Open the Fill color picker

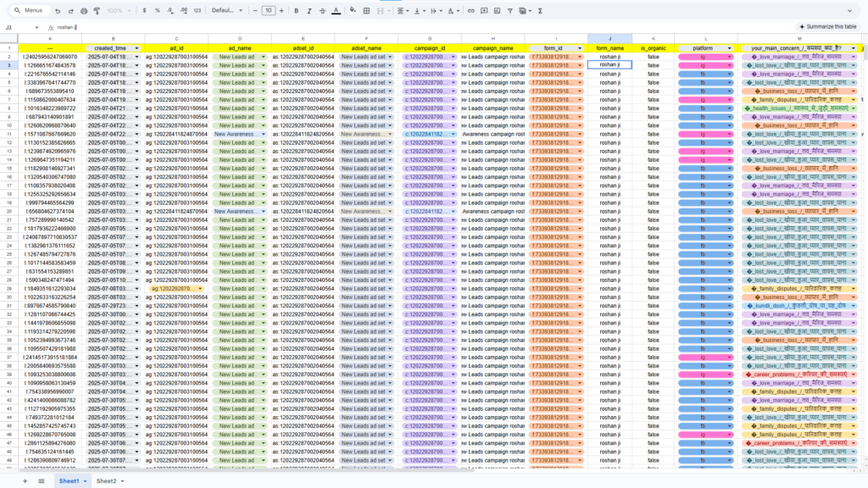click(x=353, y=11)
